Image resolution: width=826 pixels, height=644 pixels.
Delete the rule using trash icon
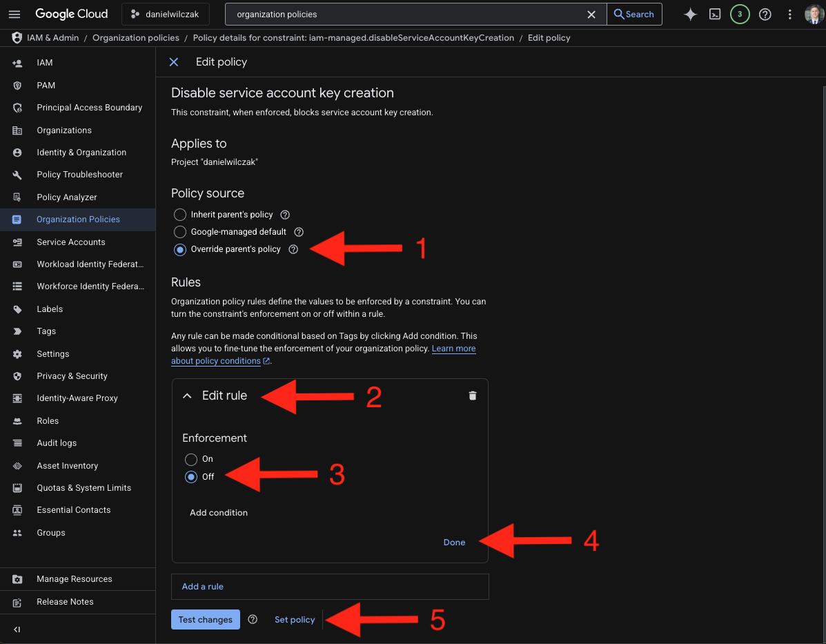pos(473,396)
